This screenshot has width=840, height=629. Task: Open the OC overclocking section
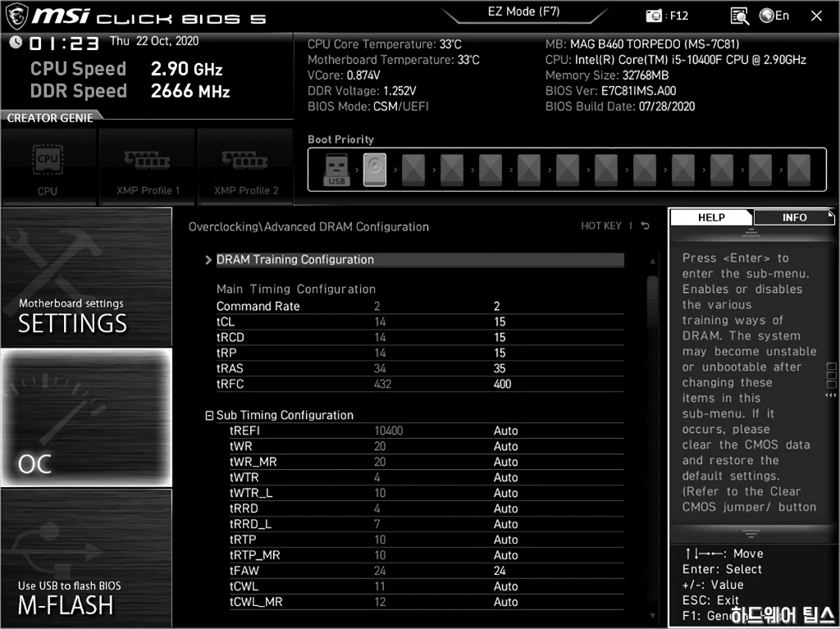(87, 417)
